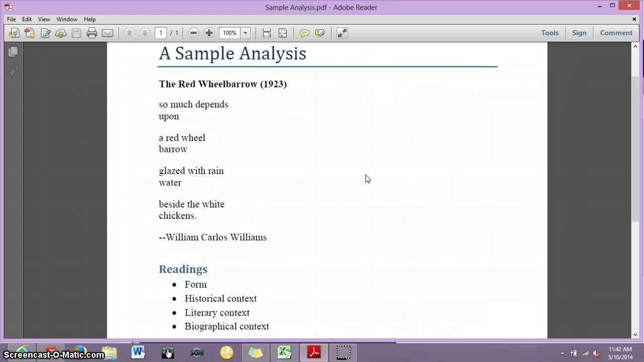This screenshot has width=644, height=362.
Task: Open the Window menu
Action: click(67, 19)
